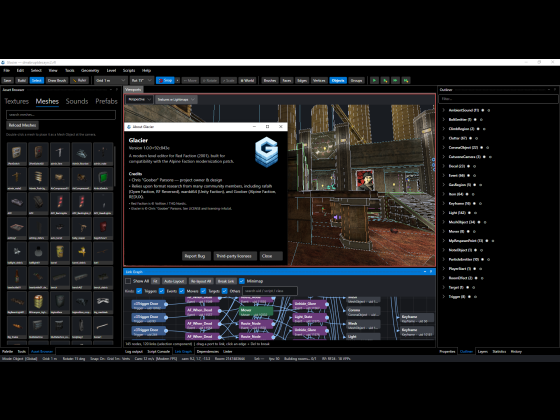Click Auto-Layout in Link Graph
The width and height of the screenshot is (560, 420).
pyautogui.click(x=174, y=281)
